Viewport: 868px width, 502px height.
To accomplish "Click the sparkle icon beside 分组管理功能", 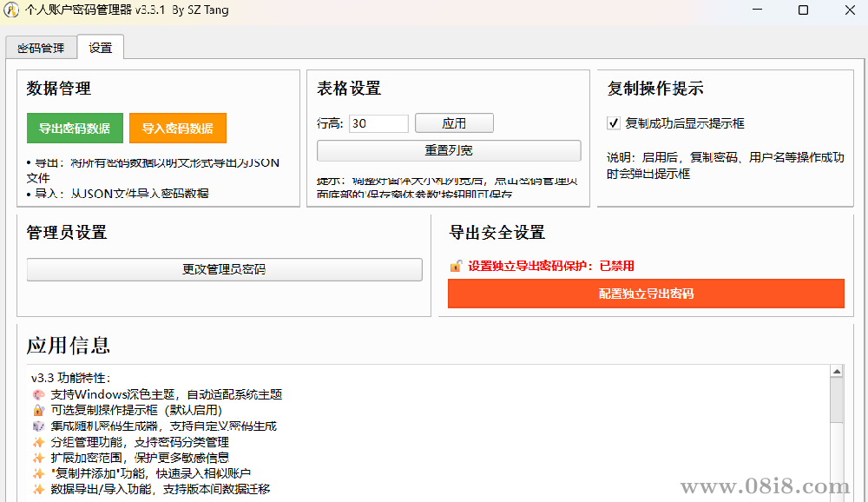I will point(38,442).
